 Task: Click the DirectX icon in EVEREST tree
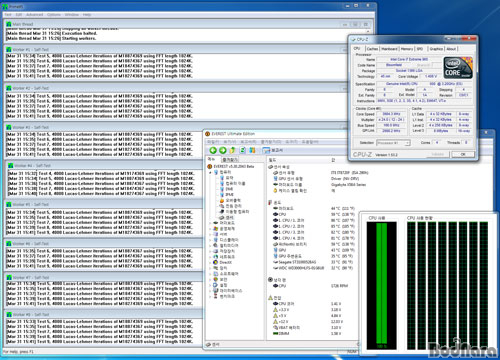(216, 262)
